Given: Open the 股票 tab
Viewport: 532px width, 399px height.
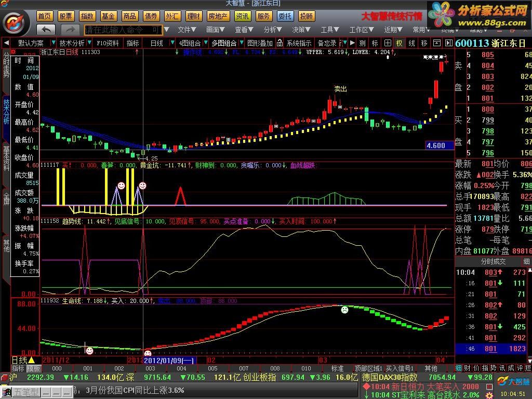Looking at the screenshot, I should click(x=66, y=16).
